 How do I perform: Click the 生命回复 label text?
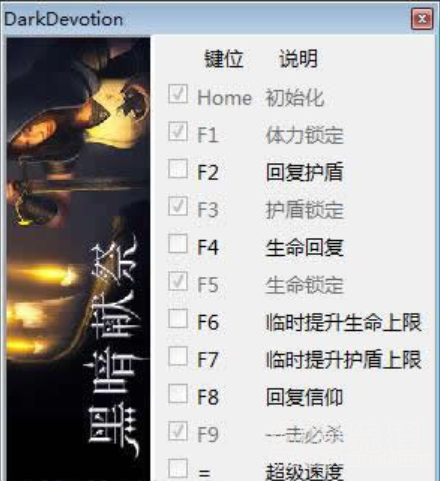pos(304,248)
